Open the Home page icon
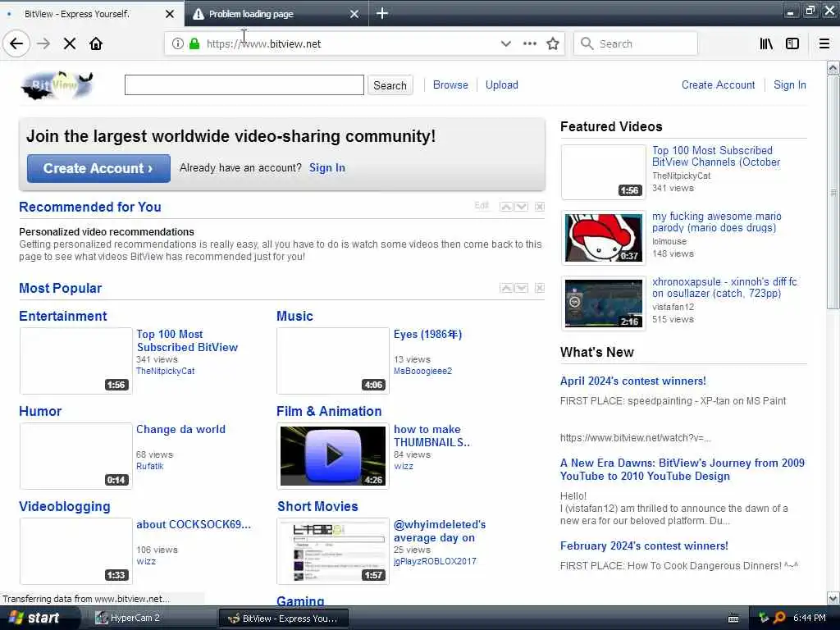This screenshot has width=840, height=630. pos(96,43)
